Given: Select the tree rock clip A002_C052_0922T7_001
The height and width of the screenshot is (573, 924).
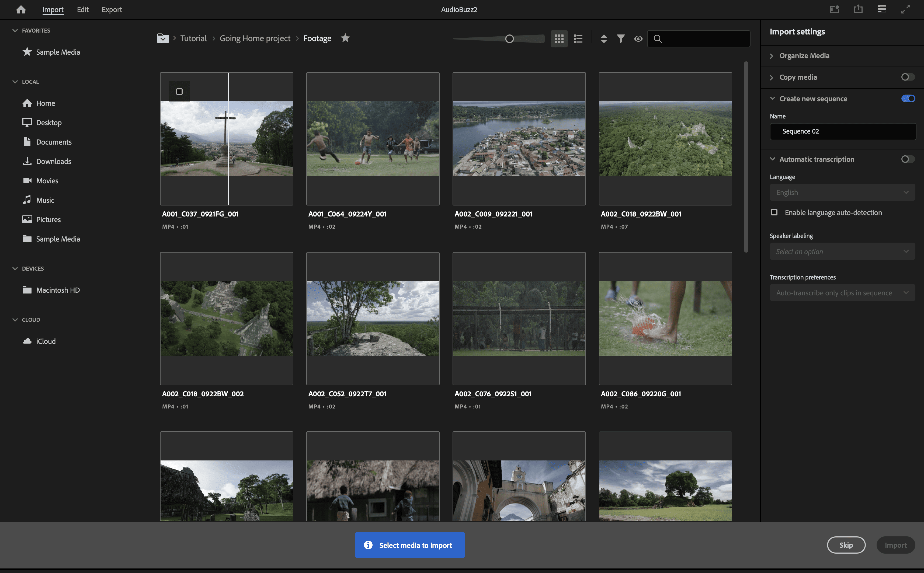Looking at the screenshot, I should [x=373, y=318].
